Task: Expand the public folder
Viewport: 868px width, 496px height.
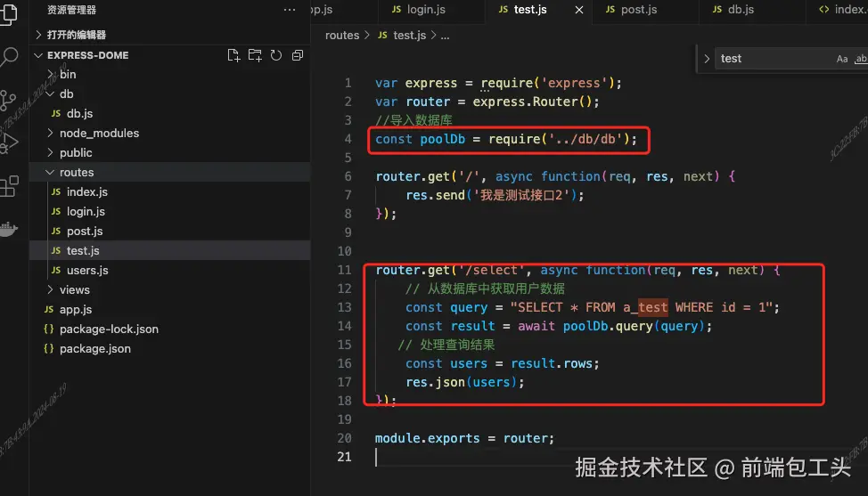Action: pyautogui.click(x=169, y=152)
